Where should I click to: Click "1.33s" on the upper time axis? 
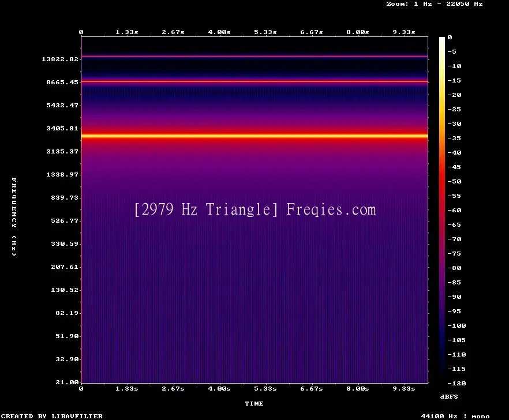[x=127, y=32]
